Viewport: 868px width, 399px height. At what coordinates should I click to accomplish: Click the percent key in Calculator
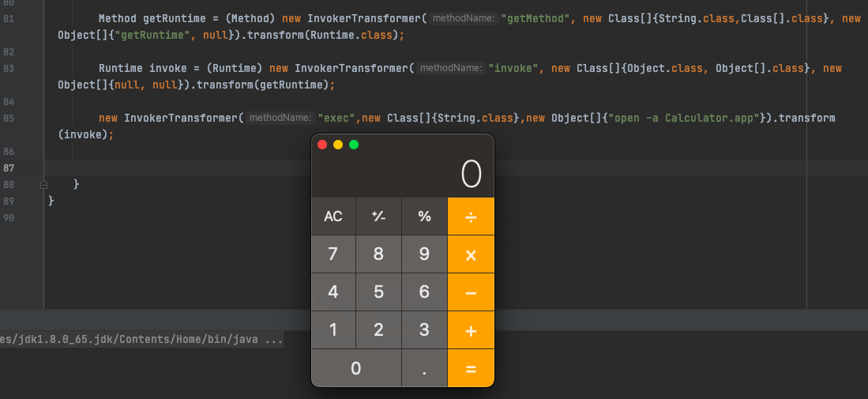coord(425,216)
